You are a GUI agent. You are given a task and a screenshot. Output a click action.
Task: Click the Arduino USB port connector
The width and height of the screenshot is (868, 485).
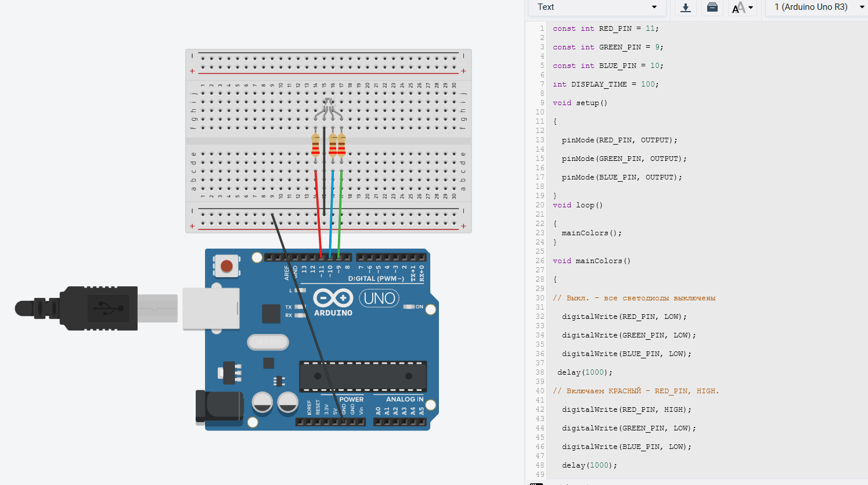211,308
